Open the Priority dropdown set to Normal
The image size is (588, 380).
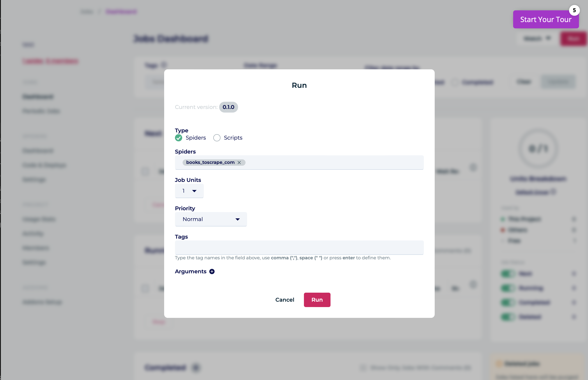[x=211, y=219]
